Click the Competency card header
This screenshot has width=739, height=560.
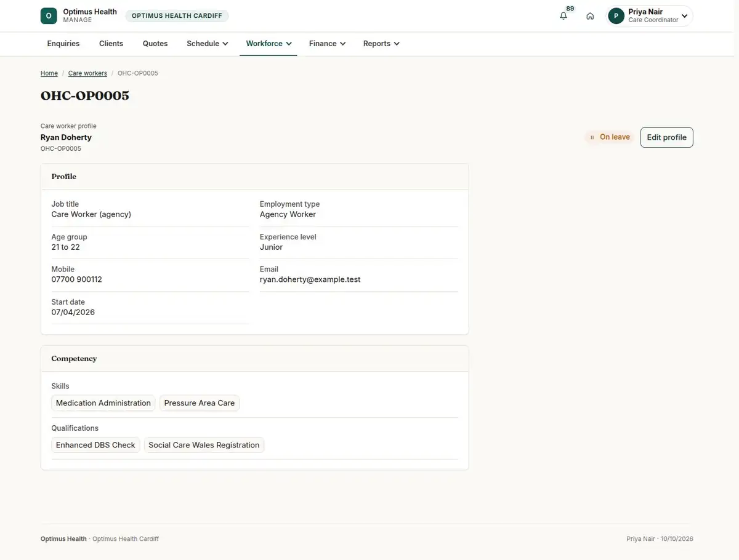pyautogui.click(x=255, y=359)
